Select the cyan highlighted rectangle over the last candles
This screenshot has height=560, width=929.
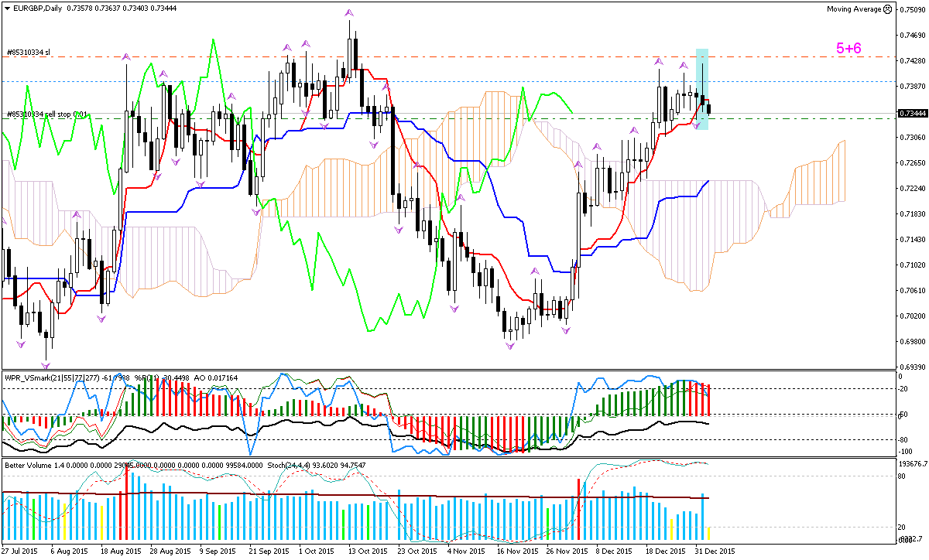(702, 88)
